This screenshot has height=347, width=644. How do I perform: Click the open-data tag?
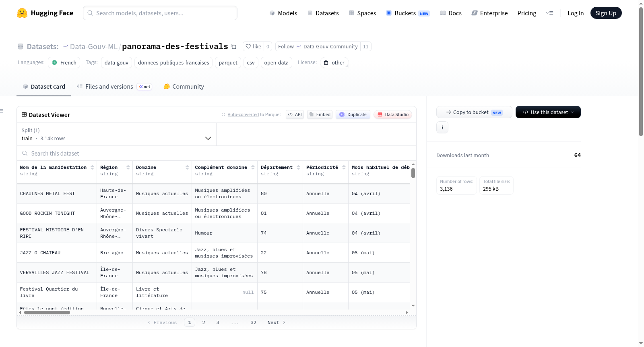(x=276, y=62)
